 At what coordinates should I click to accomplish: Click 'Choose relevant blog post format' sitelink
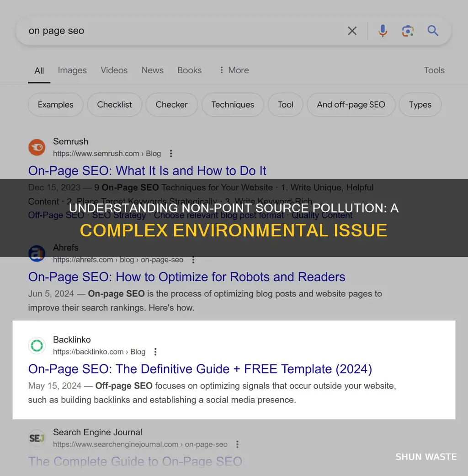[219, 215]
